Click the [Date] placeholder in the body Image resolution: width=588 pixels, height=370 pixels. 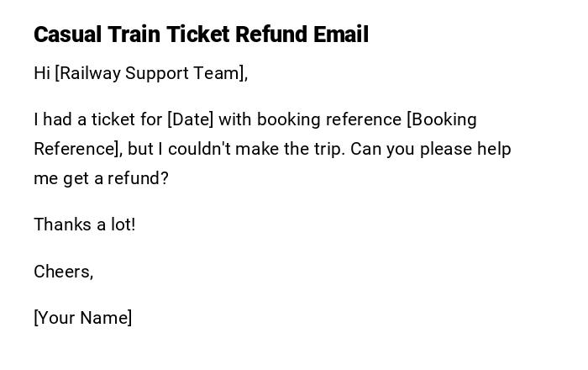(191, 119)
